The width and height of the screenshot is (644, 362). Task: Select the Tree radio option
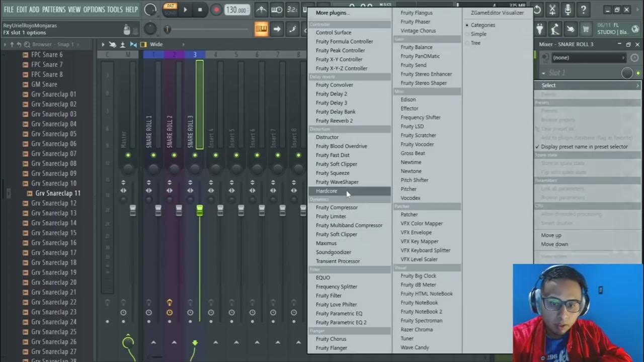pos(472,43)
